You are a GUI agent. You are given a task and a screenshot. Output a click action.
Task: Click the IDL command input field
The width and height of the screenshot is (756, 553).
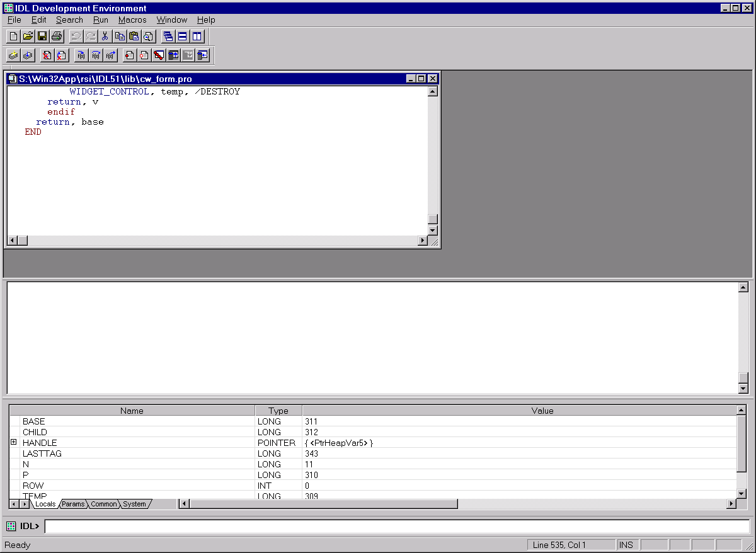click(x=397, y=526)
